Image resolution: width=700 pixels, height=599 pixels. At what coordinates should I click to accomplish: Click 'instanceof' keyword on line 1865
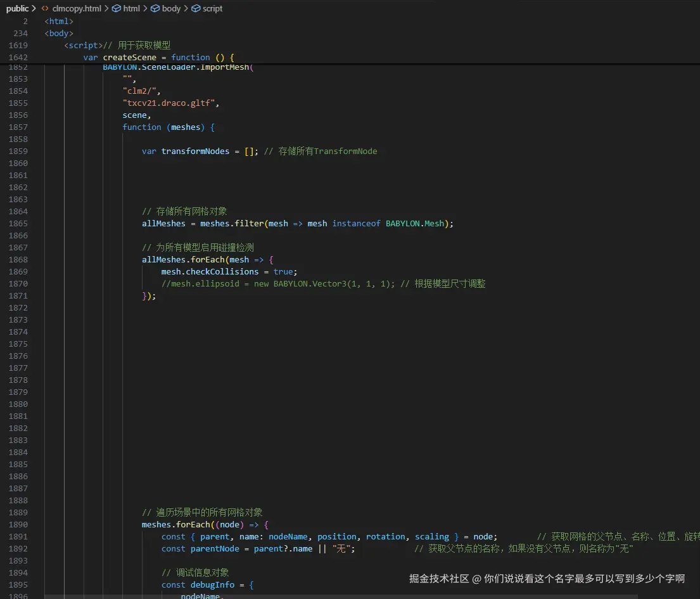356,223
